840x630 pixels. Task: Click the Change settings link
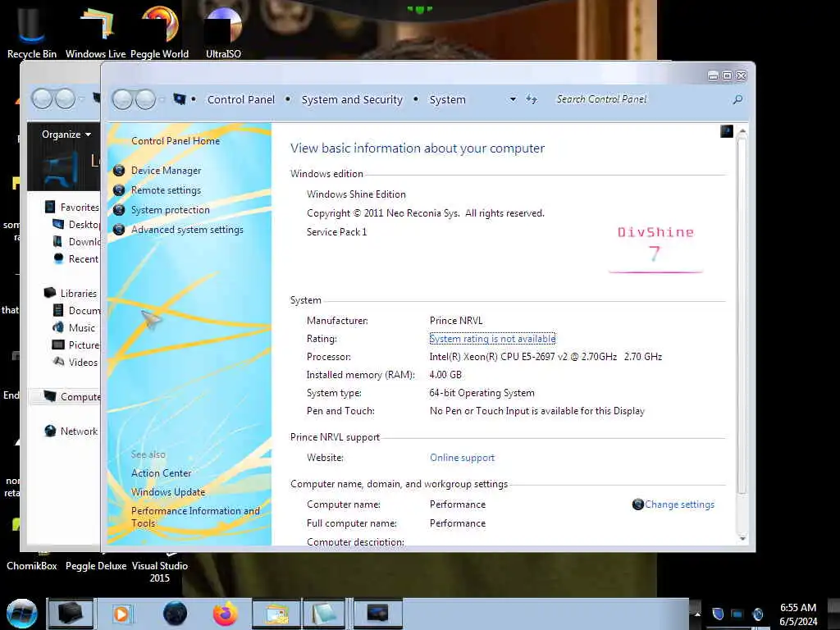coord(679,504)
